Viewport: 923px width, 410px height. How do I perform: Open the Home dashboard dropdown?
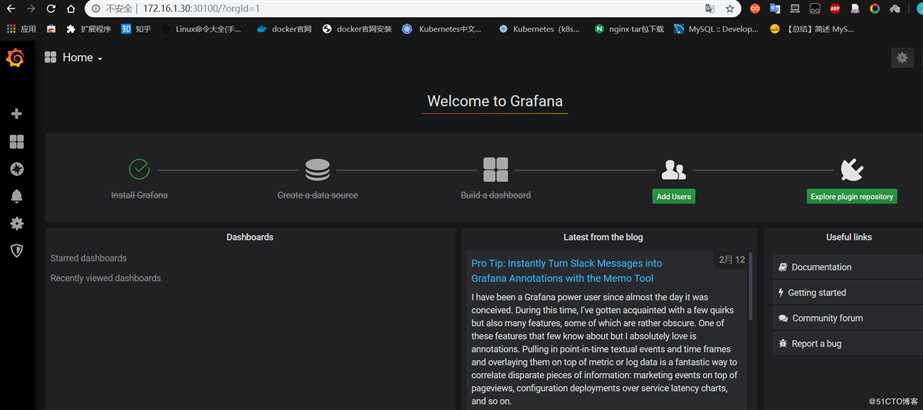[74, 58]
